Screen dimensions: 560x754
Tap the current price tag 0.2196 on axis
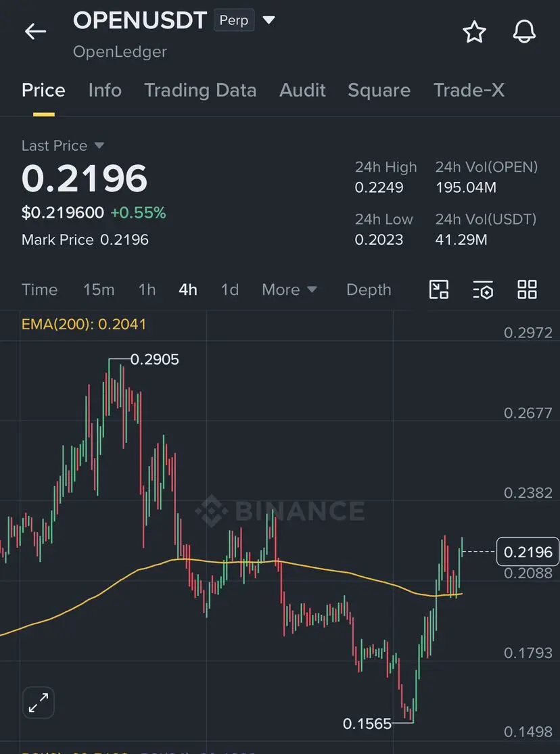528,552
